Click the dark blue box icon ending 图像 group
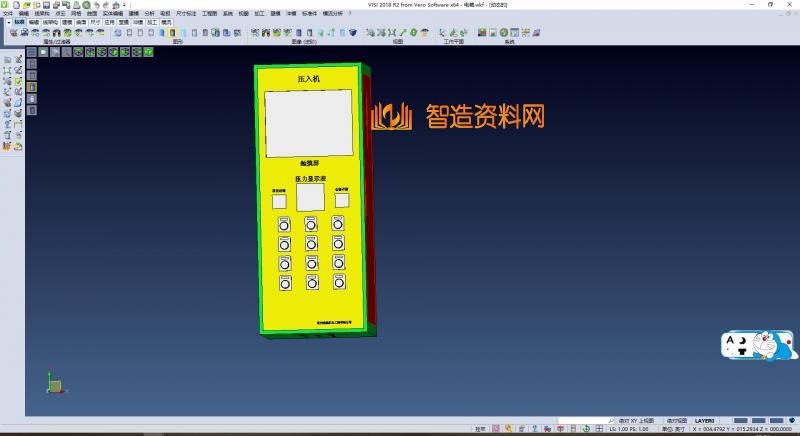Screen dimensions: 800x436 [353, 33]
